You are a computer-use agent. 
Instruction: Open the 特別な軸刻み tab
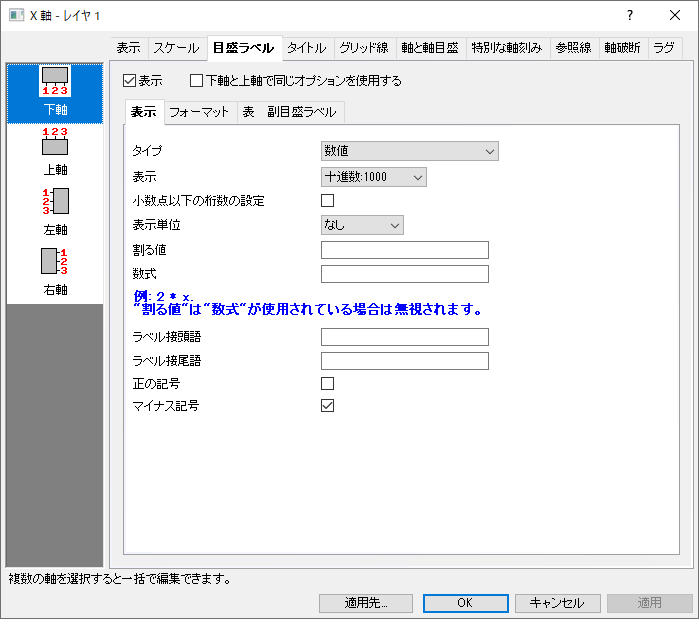coord(507,48)
